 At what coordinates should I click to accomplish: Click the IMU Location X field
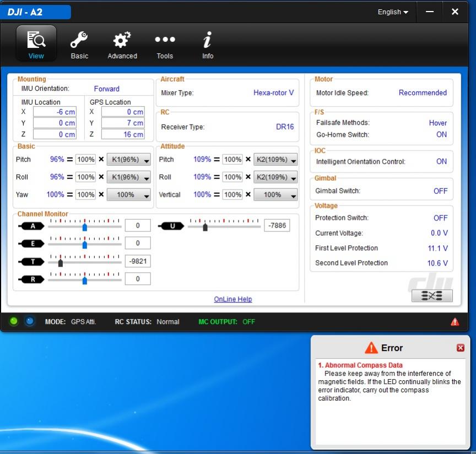pyautogui.click(x=55, y=112)
